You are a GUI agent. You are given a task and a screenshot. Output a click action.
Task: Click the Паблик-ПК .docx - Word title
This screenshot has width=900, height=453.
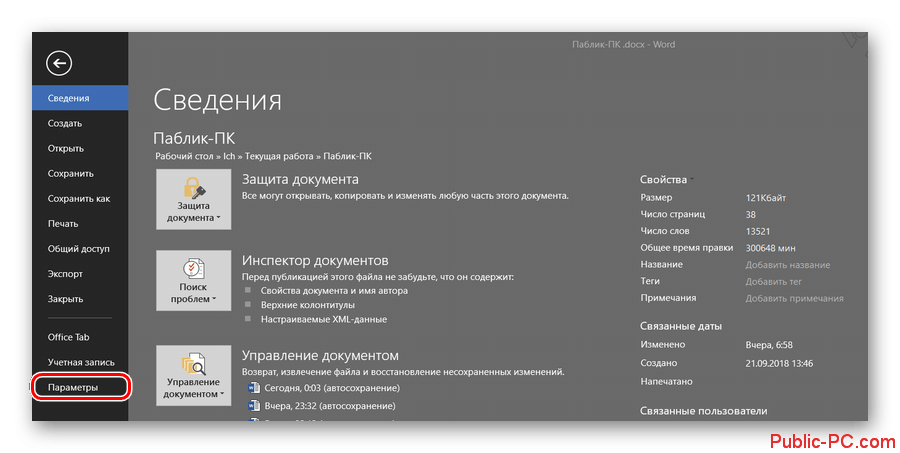coord(623,45)
